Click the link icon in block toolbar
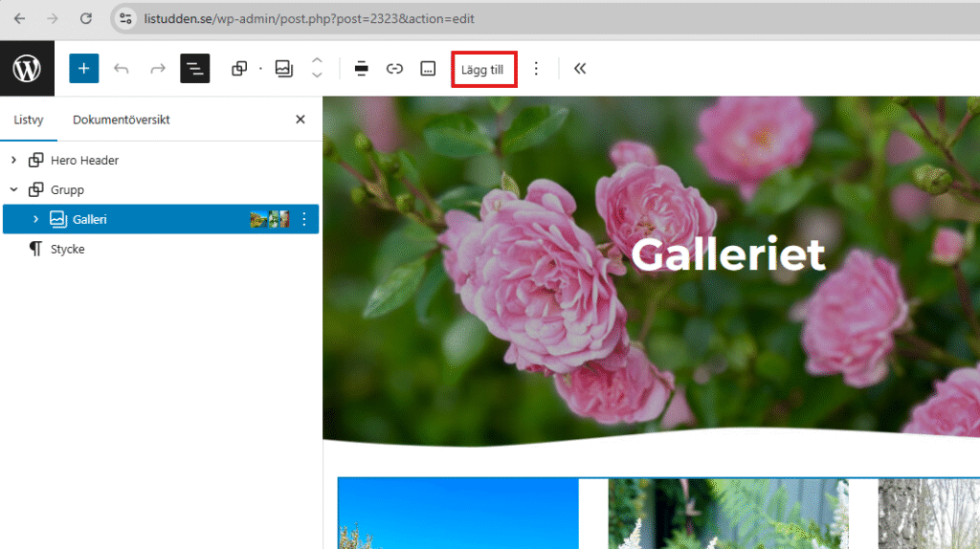 tap(394, 69)
